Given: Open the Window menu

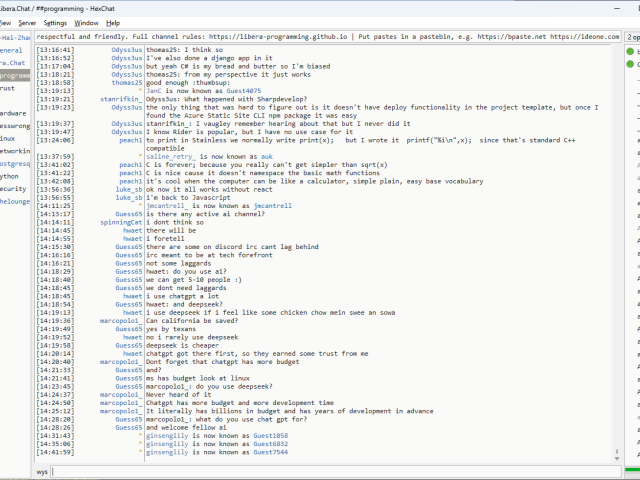Looking at the screenshot, I should [87, 22].
